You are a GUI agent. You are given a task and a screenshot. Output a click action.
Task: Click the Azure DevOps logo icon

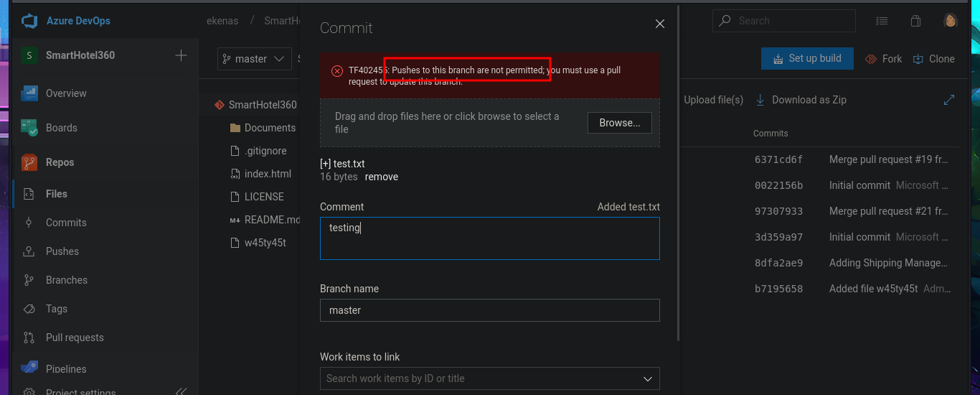(x=29, y=21)
